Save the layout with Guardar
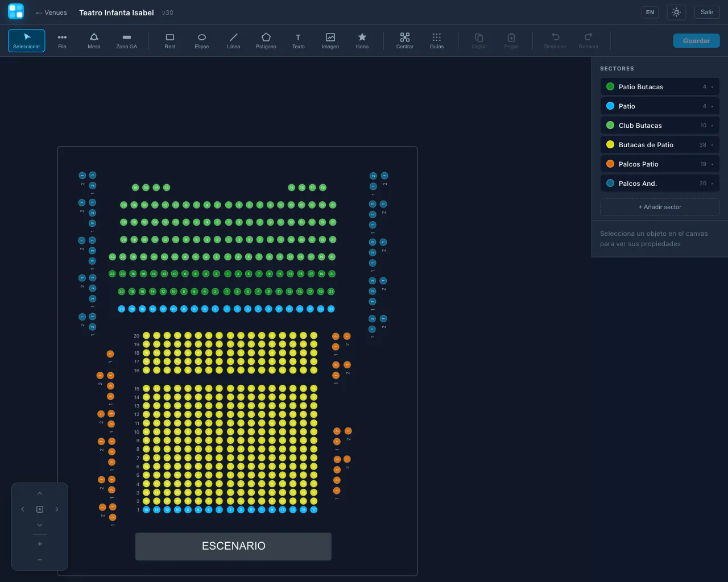Image resolution: width=728 pixels, height=582 pixels. (697, 41)
